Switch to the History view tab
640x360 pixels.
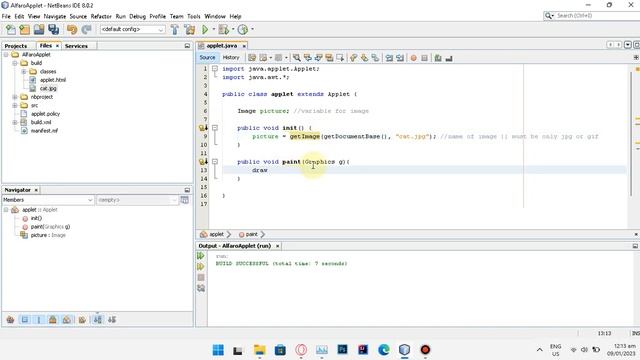point(231,58)
